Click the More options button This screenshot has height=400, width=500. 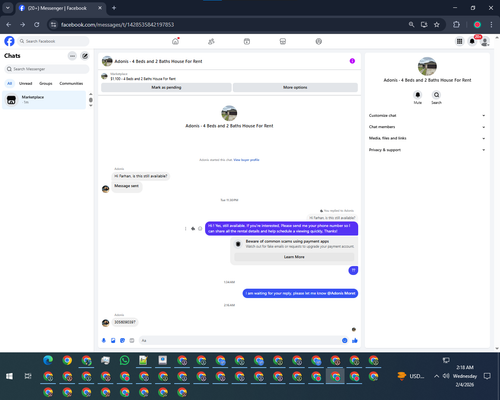pos(295,87)
